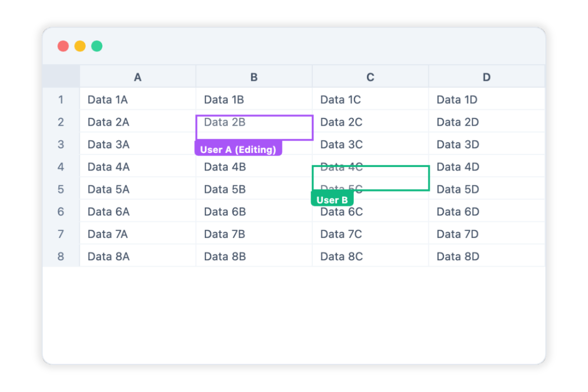The height and width of the screenshot is (392, 588).
Task: Select the cell containing Data 7B
Action: (254, 234)
